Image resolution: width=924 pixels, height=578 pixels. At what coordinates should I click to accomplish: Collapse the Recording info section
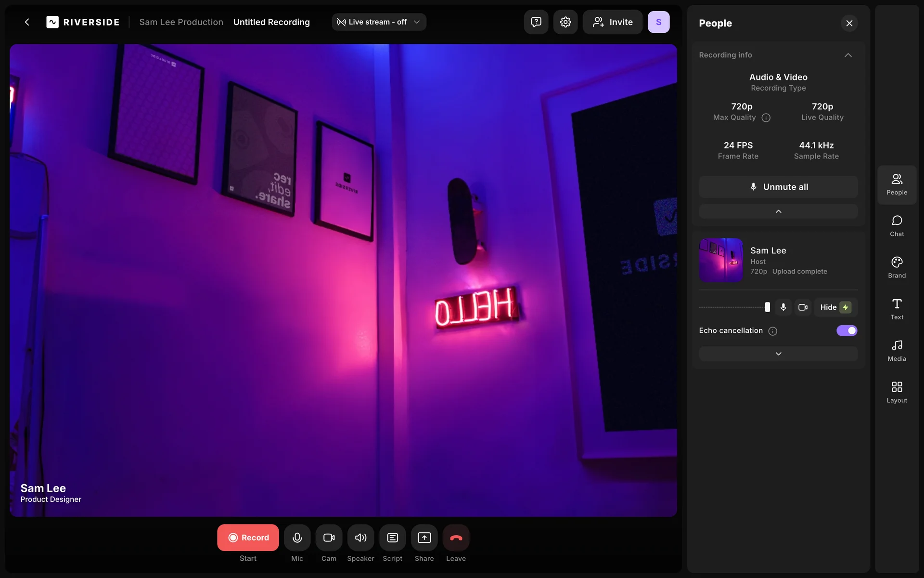point(848,55)
